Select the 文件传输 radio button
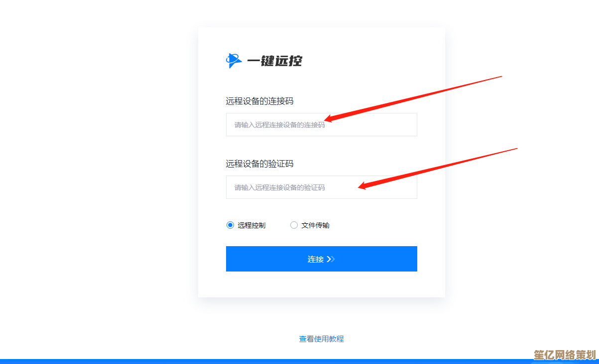The image size is (599, 364). click(x=294, y=225)
